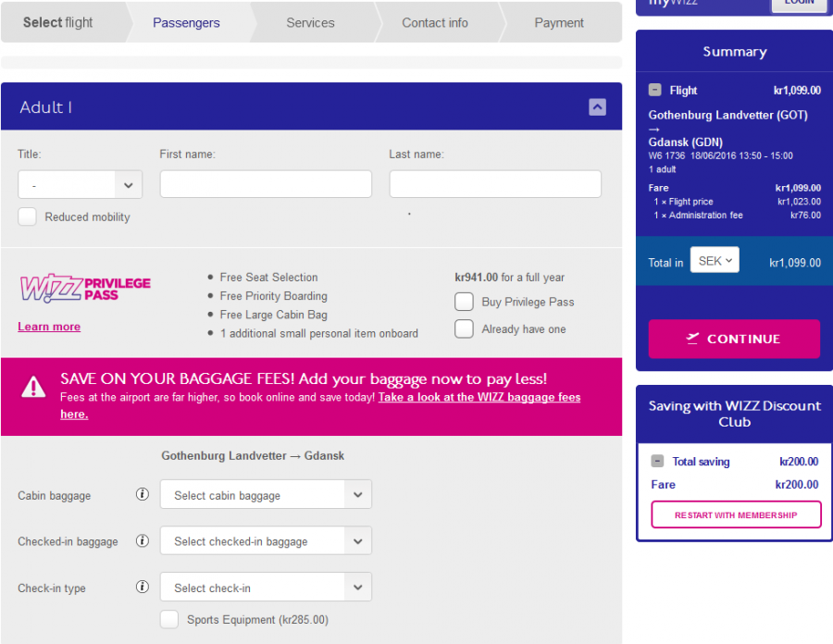Open the Select cabin baggage dropdown
The image size is (833, 644).
click(x=266, y=494)
